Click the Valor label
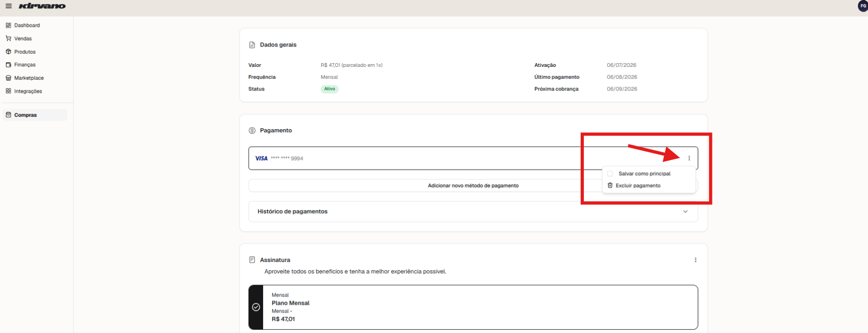 click(255, 65)
